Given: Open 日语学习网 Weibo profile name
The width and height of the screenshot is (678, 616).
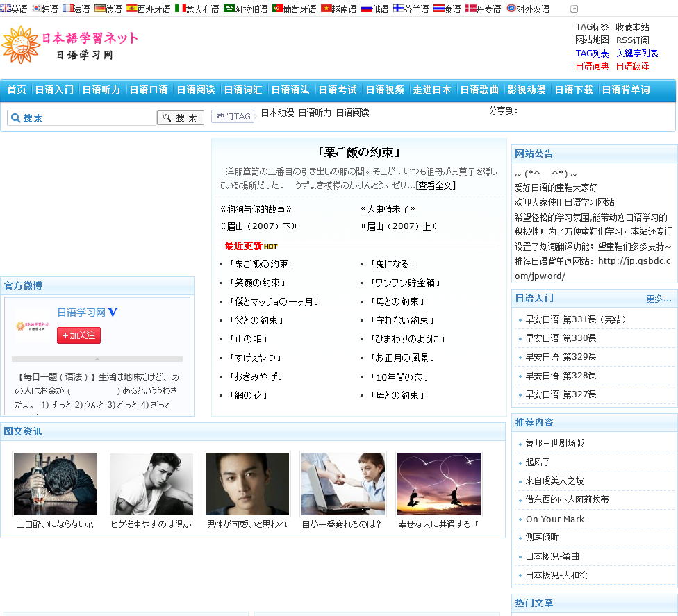Looking at the screenshot, I should point(81,313).
